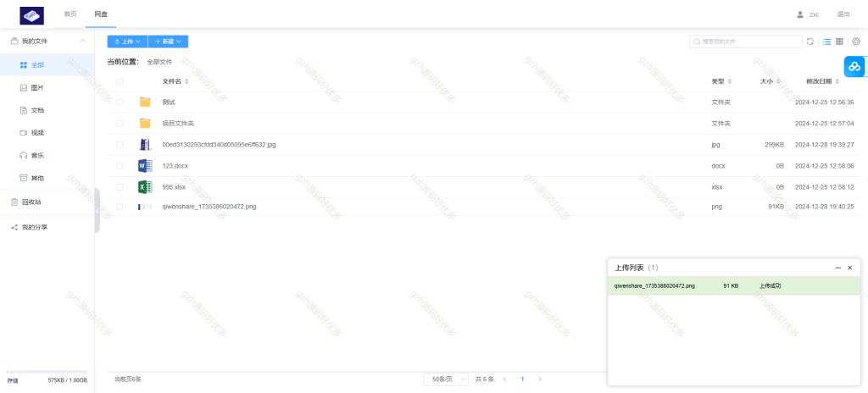Close the 上传列表 upload panel

(850, 268)
